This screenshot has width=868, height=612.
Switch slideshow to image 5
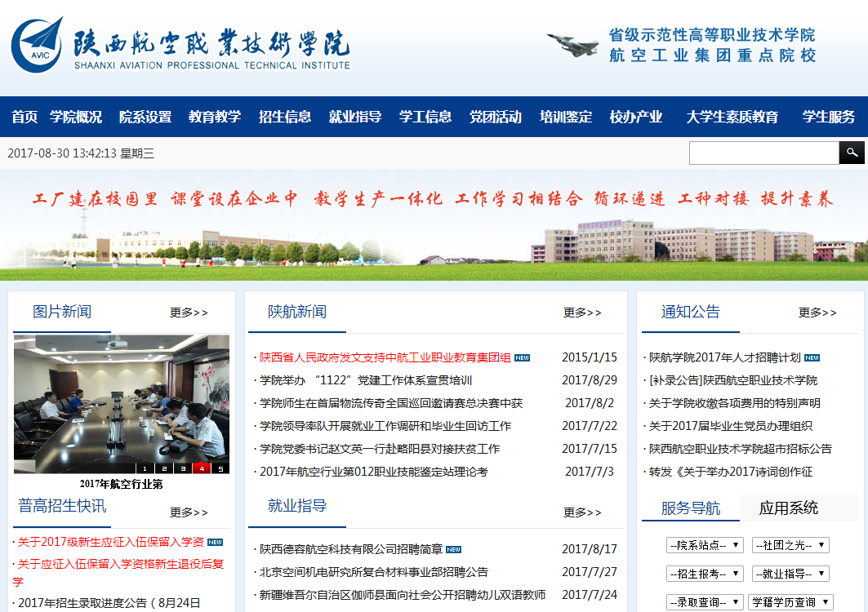point(220,468)
